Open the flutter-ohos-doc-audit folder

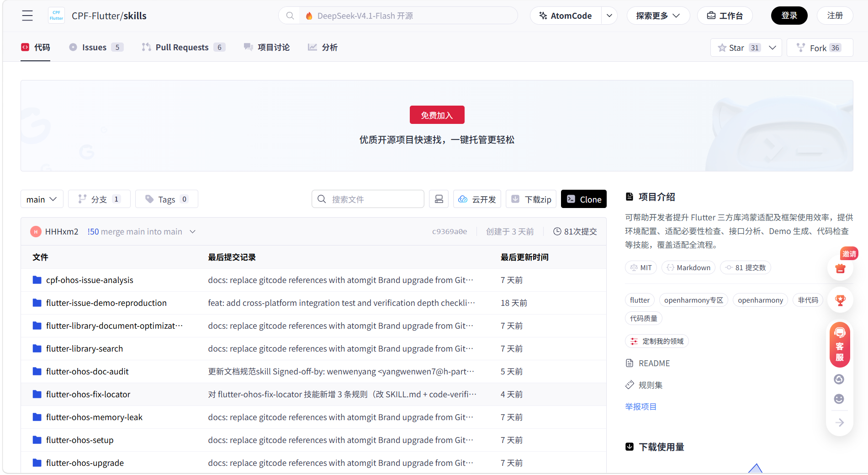click(87, 371)
